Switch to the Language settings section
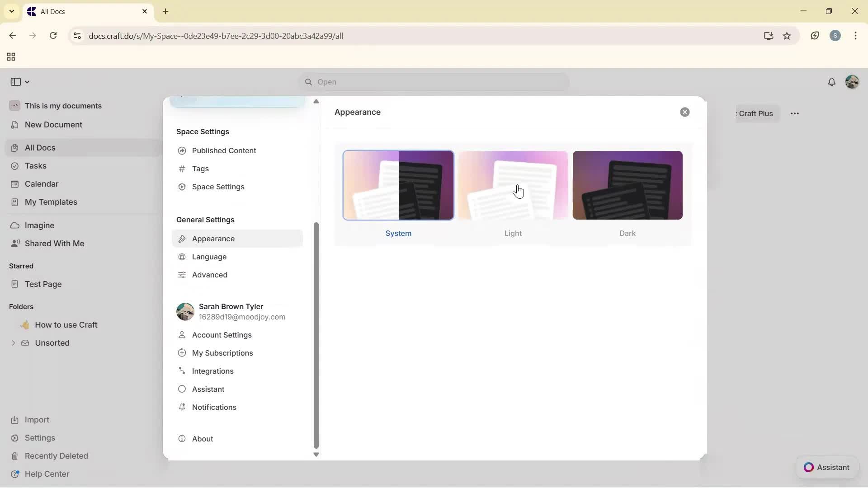868x488 pixels. pos(209,257)
